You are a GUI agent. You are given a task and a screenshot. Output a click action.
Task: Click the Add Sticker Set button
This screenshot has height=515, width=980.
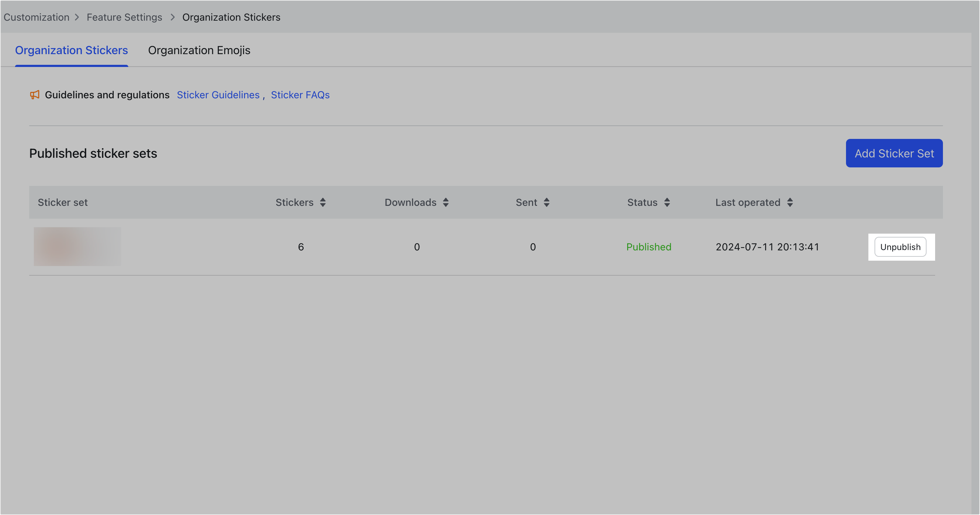click(894, 153)
